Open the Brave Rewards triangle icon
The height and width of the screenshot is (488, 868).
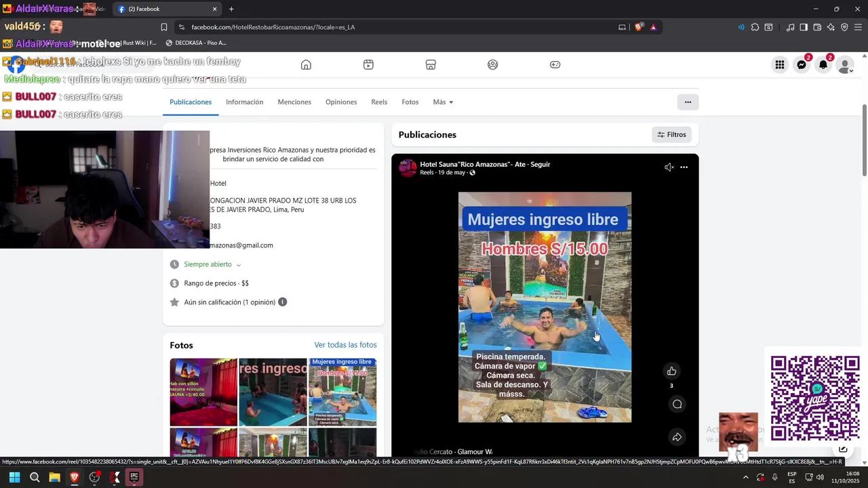tap(654, 27)
